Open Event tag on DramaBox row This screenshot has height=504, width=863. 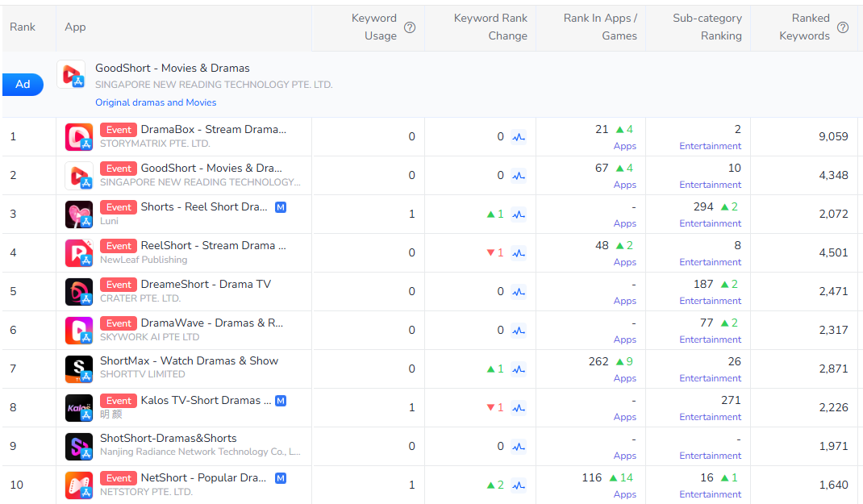(x=119, y=130)
